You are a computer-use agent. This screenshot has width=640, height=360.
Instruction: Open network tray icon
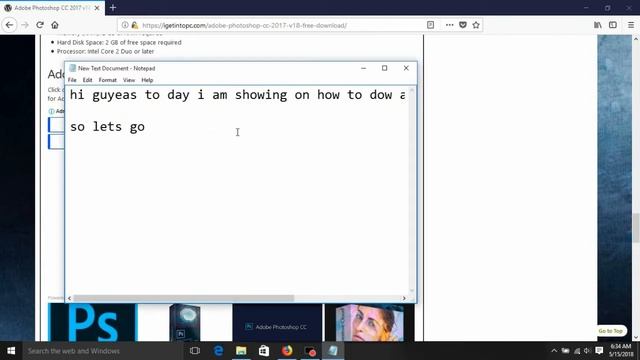(x=577, y=351)
